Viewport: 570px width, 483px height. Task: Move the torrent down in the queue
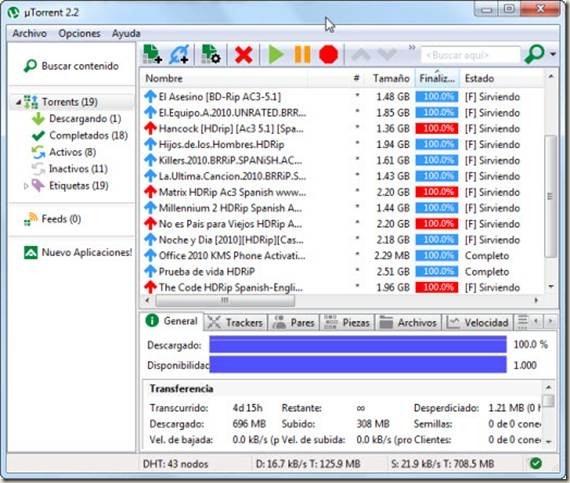[x=387, y=55]
